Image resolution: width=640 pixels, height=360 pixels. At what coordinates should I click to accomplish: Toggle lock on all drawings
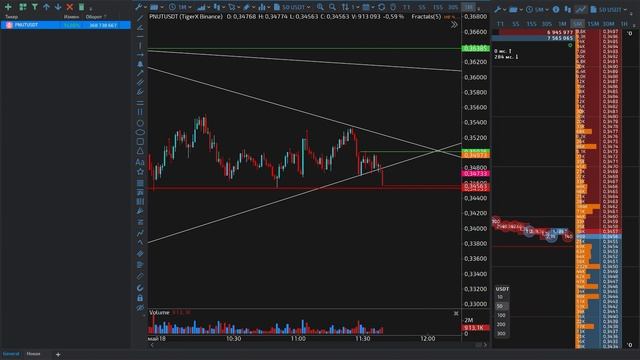coord(140,298)
